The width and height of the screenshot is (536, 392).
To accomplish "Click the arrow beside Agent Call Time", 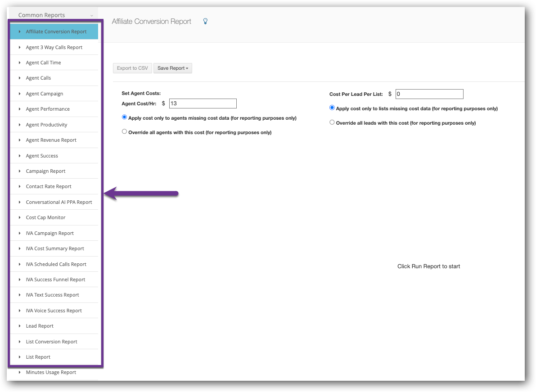I will 19,63.
